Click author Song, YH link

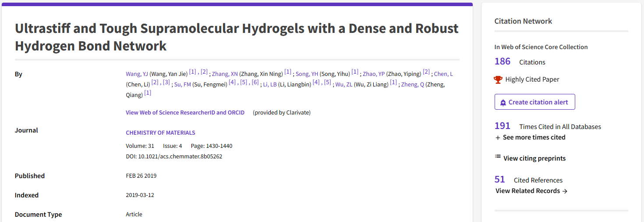(307, 74)
